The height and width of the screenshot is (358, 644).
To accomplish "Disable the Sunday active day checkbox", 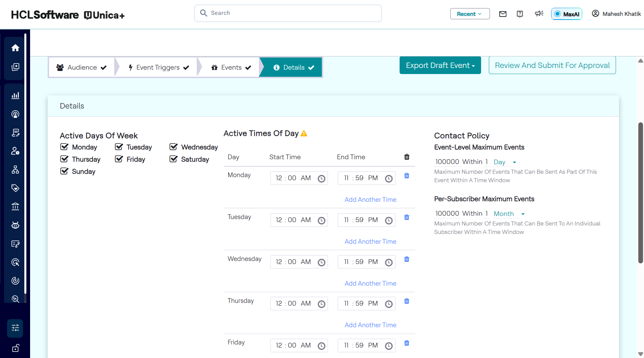I will pyautogui.click(x=64, y=171).
